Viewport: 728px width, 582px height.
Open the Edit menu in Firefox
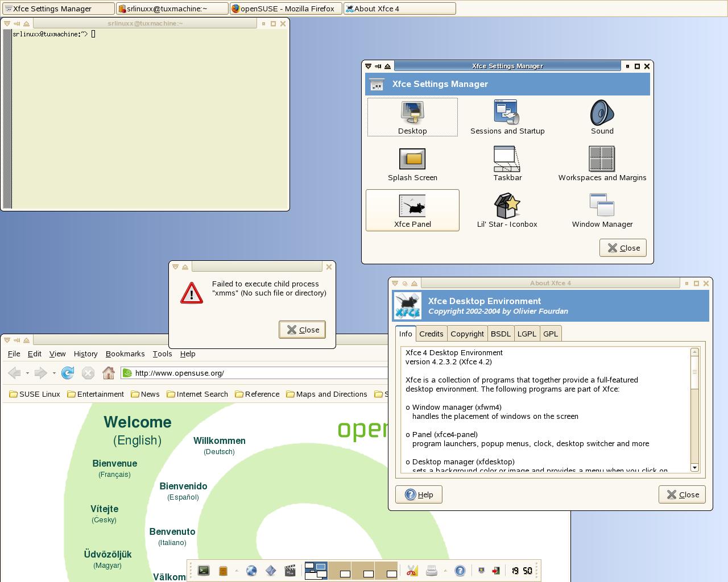click(35, 354)
